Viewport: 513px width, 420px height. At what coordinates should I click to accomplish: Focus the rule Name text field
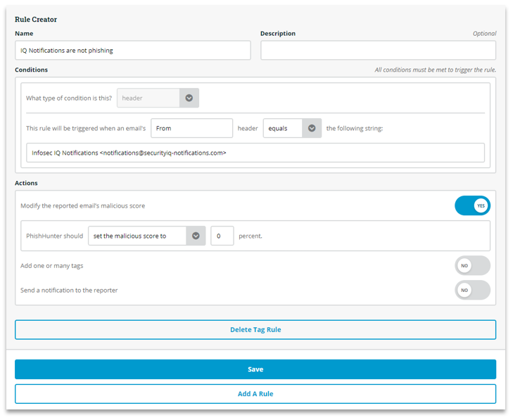[x=132, y=51]
